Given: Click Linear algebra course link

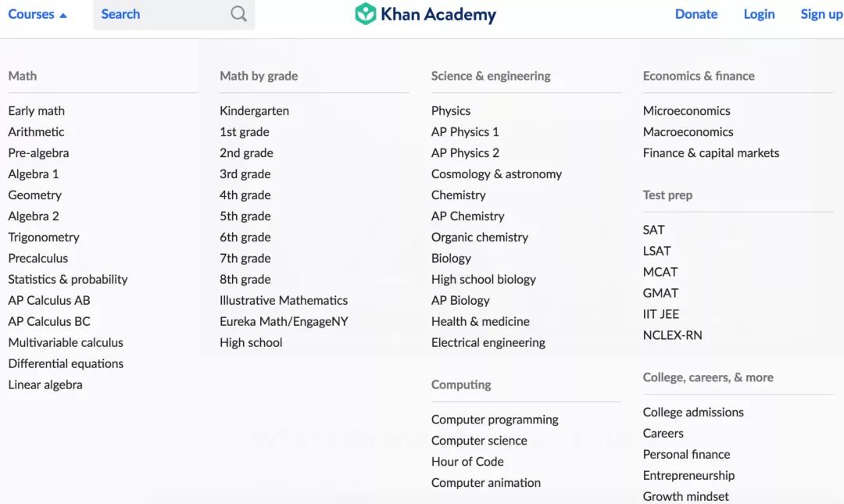Looking at the screenshot, I should tap(45, 385).
